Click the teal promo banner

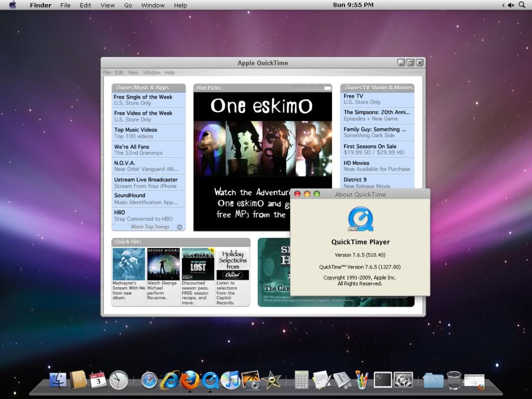coord(274,272)
